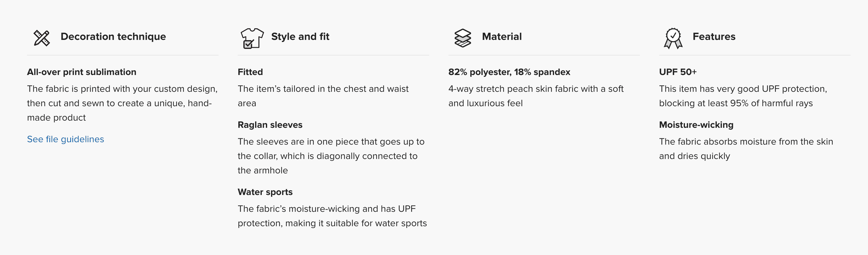Screen dimensions: 868x255
Task: Click the Water sports subheading
Action: (265, 192)
